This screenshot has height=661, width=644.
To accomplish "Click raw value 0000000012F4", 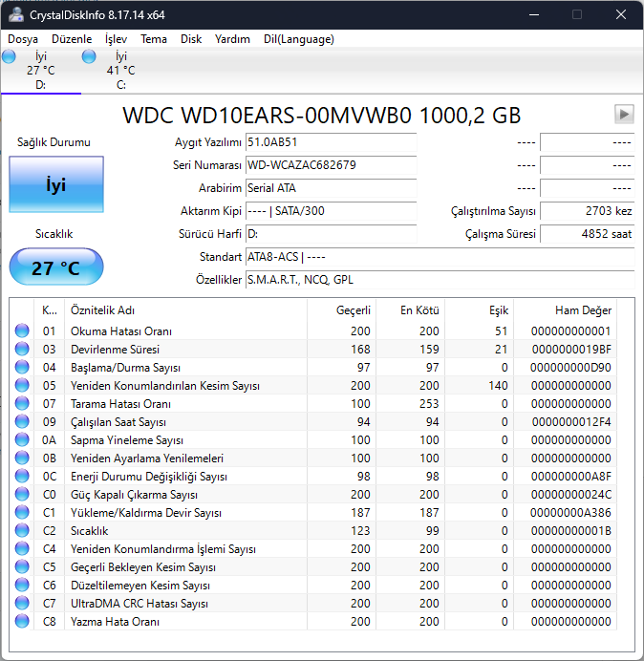I will pos(571,422).
